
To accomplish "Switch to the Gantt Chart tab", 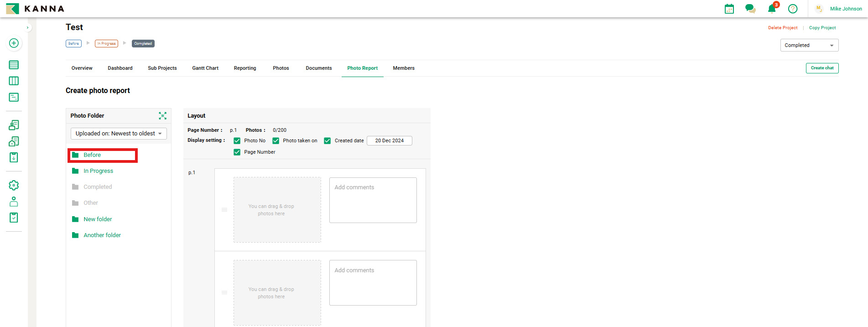I will click(x=205, y=68).
